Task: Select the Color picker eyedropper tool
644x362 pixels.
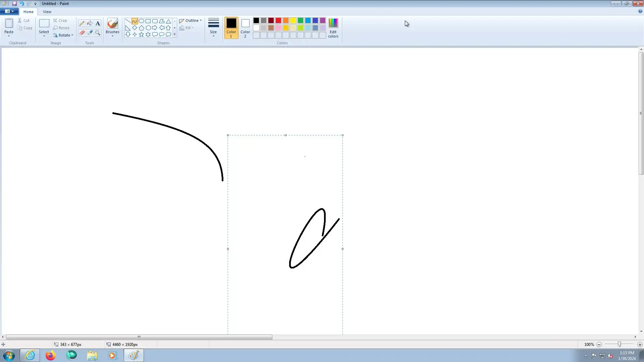Action: point(90,33)
